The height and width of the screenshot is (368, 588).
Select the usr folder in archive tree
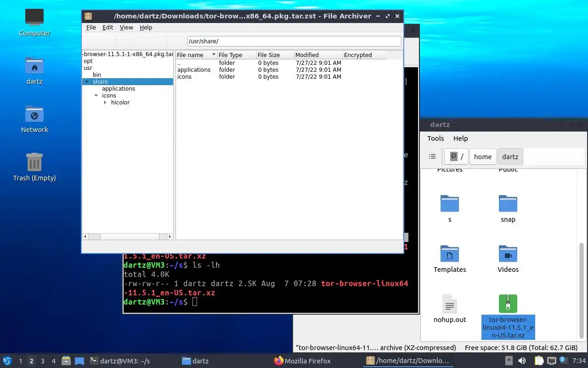(x=88, y=68)
